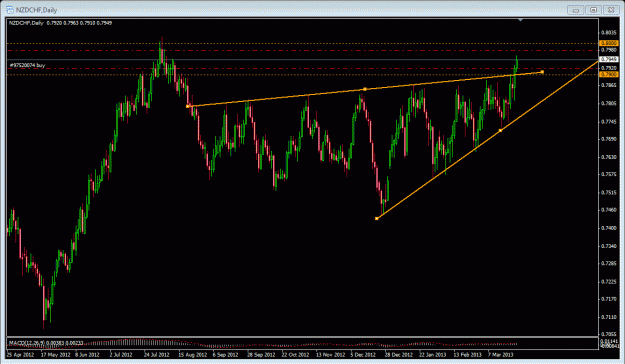
Task: Click the 0.7110 price scale value
Action: pyautogui.click(x=609, y=317)
